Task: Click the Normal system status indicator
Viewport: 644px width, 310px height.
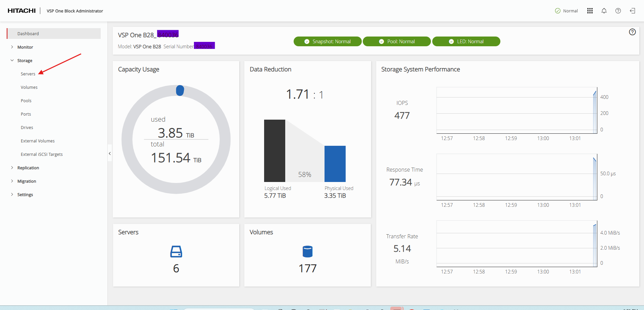Action: coord(566,11)
